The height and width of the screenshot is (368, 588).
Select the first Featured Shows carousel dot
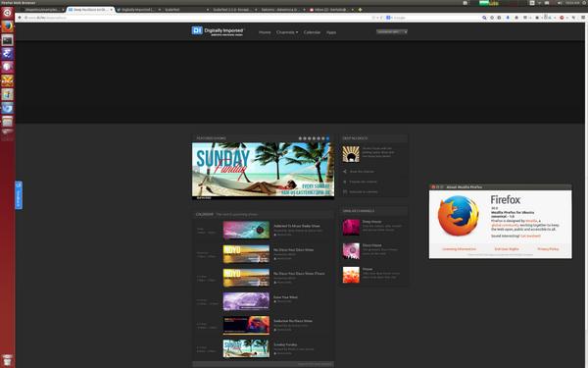300,138
